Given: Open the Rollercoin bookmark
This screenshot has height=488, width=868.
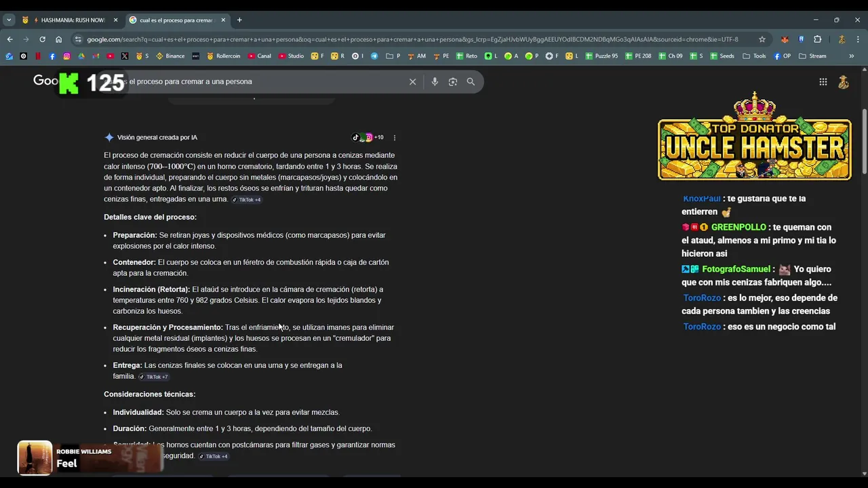Looking at the screenshot, I should [223, 56].
